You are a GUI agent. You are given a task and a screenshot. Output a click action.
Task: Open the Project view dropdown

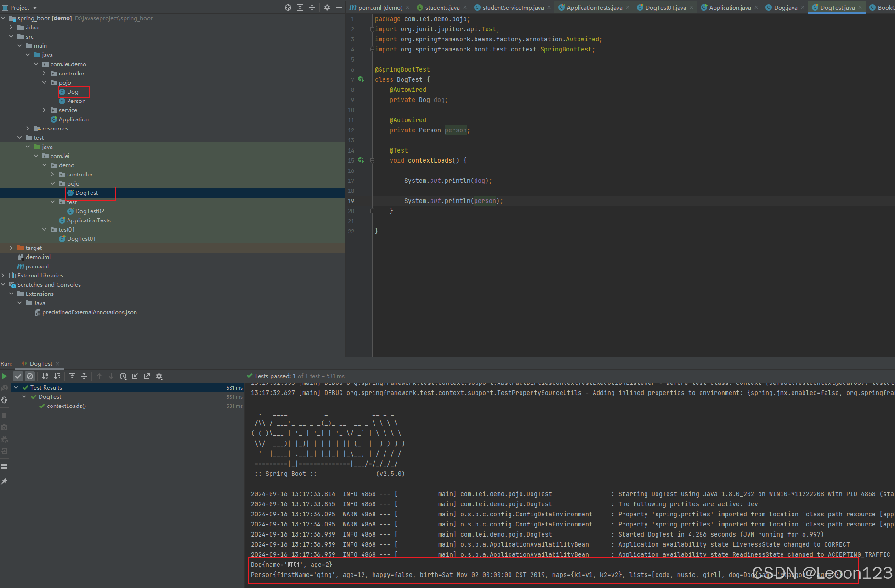[35, 8]
